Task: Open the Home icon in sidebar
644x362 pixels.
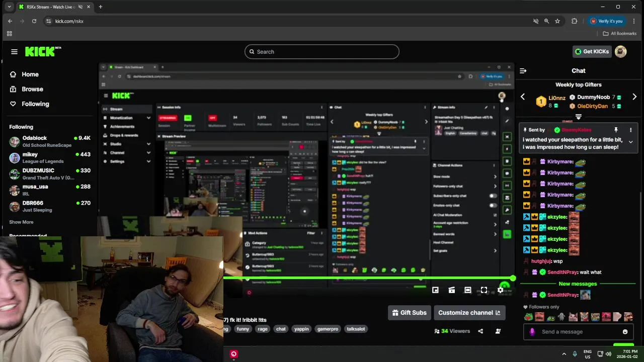Action: pos(13,74)
